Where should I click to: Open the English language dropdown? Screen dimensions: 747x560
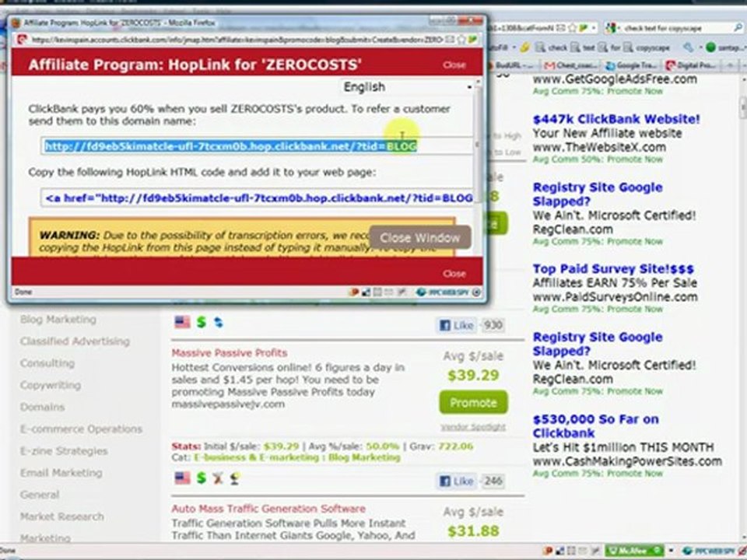click(x=407, y=87)
